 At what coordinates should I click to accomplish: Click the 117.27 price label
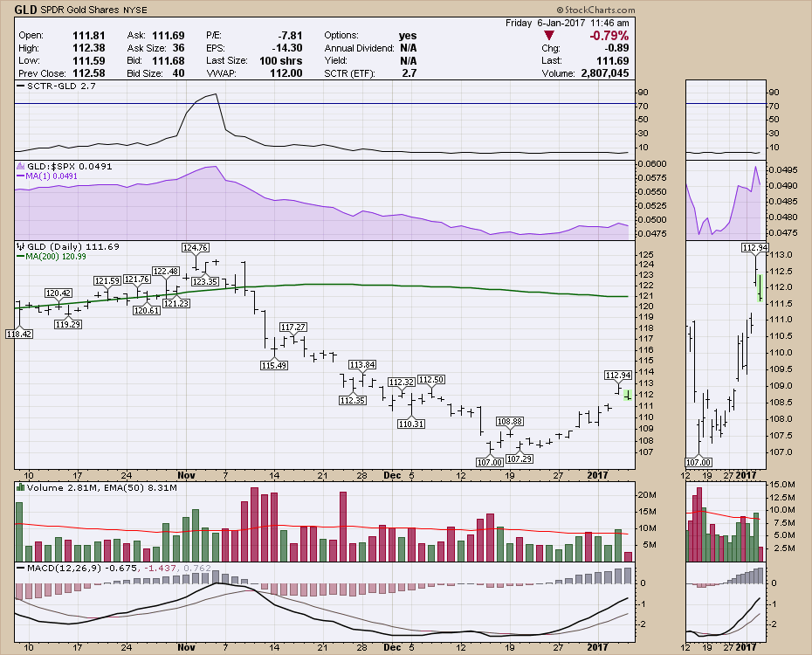tap(293, 327)
